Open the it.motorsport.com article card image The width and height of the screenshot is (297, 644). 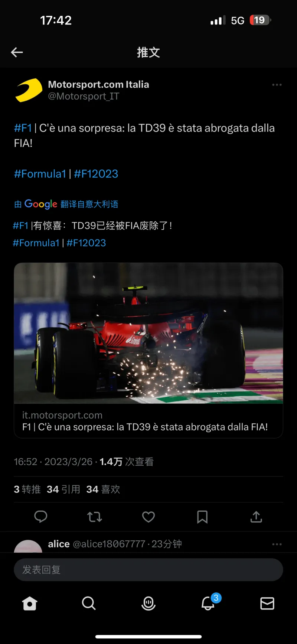(x=148, y=333)
